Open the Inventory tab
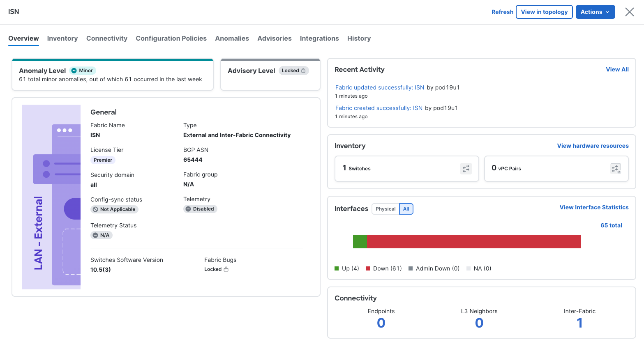 62,38
